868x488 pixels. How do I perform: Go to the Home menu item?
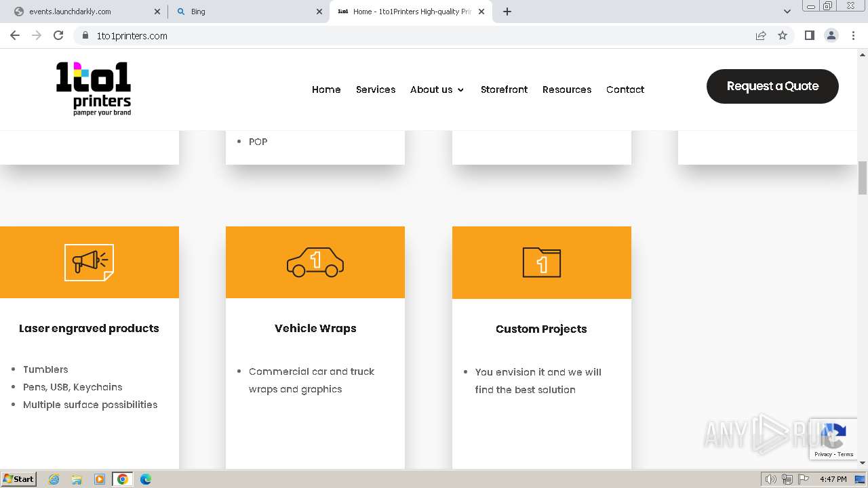[x=326, y=89]
